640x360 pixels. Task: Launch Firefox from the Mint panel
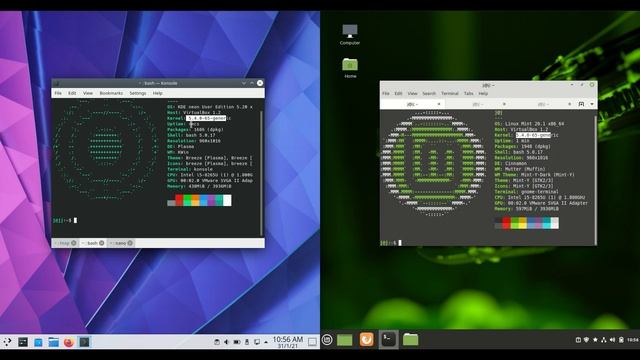(x=367, y=340)
